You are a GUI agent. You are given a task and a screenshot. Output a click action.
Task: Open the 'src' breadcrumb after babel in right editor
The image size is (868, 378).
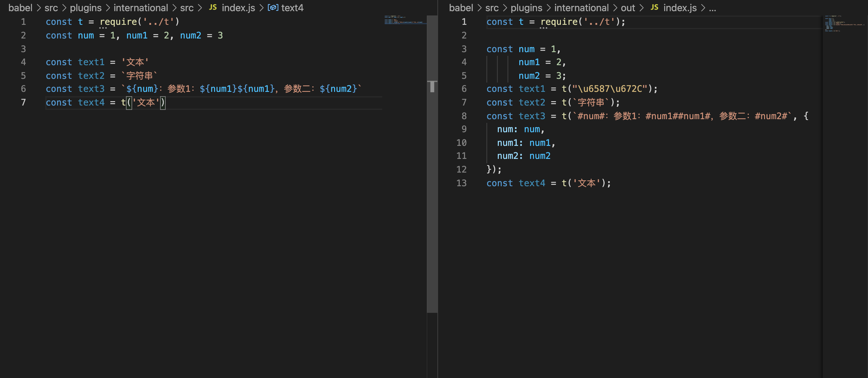(x=492, y=7)
